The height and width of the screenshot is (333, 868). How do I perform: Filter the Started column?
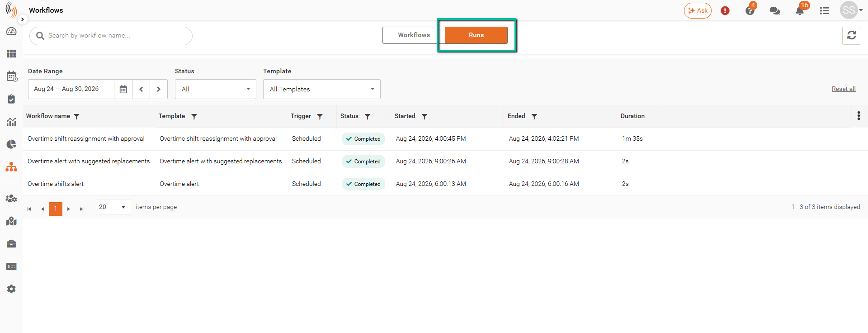coord(424,116)
